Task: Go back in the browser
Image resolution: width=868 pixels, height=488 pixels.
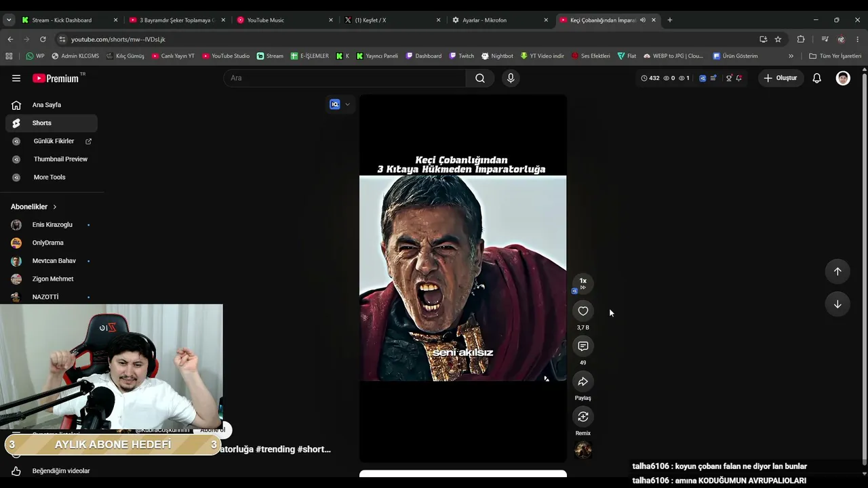Action: [x=10, y=39]
